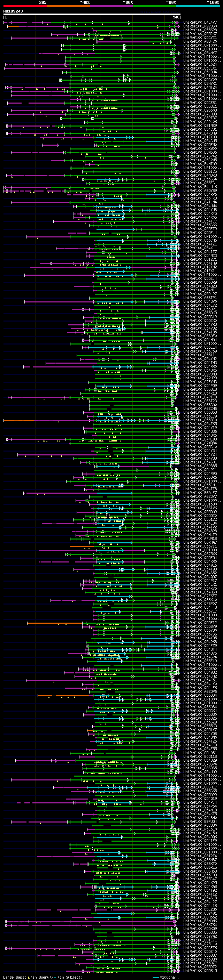Open the UniRef100_B4MT24 hit label
Screen dimensions: 223x980
pyautogui.click(x=200, y=88)
